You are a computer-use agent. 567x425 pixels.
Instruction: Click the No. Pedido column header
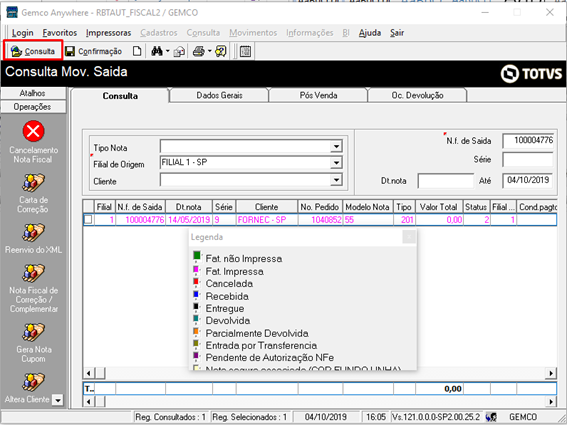(x=320, y=207)
